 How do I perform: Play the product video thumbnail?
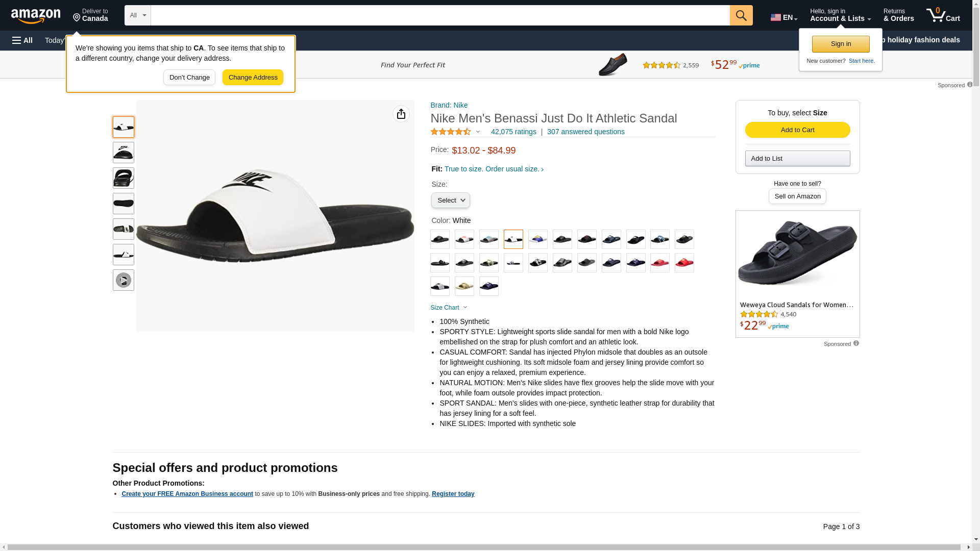point(124,280)
